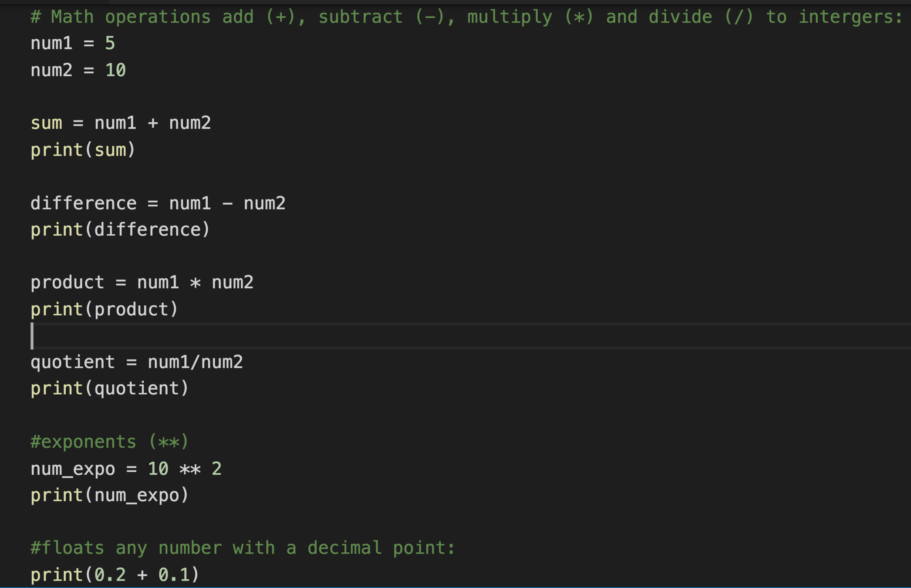Screen dimensions: 911x588
Task: Click the word difference in the subtraction line
Action: [84, 203]
